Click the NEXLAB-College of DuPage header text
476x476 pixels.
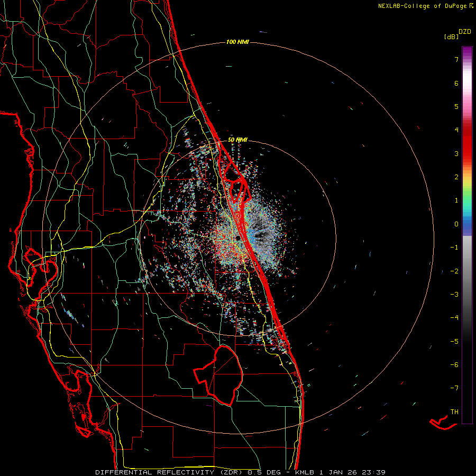pos(425,6)
